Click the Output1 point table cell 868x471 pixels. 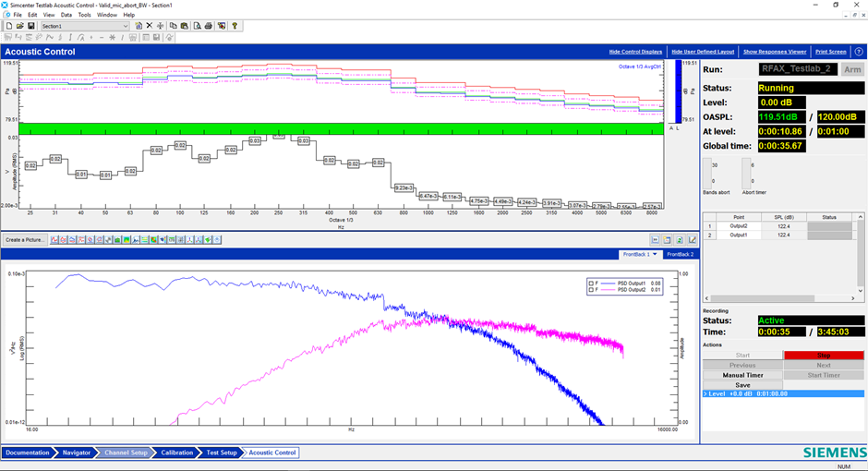[x=738, y=235]
